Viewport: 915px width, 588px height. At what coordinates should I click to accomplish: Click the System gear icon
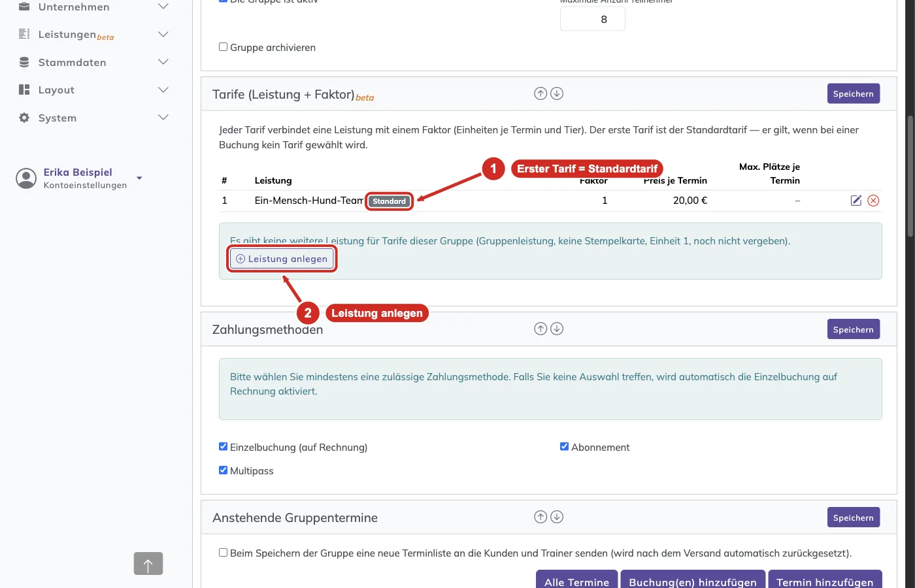tap(24, 118)
